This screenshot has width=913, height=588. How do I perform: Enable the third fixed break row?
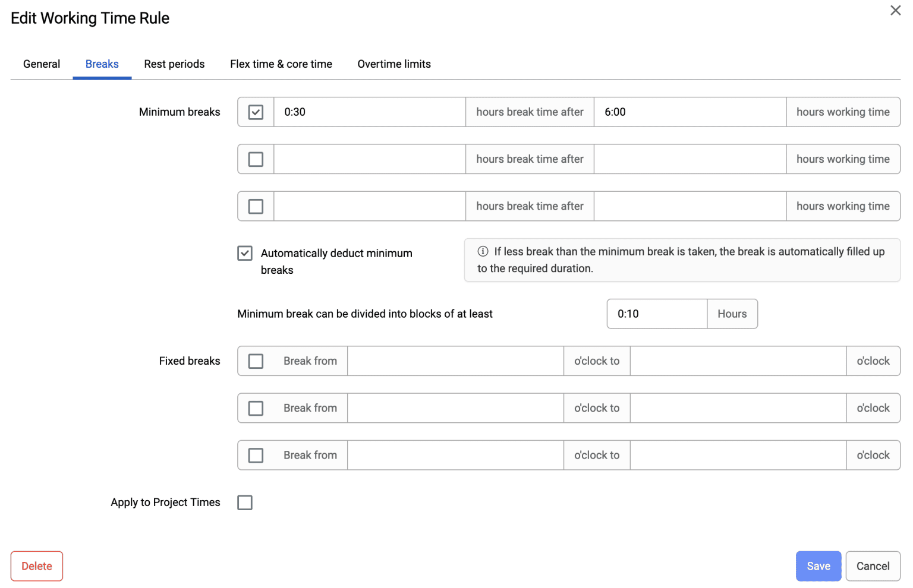click(256, 454)
